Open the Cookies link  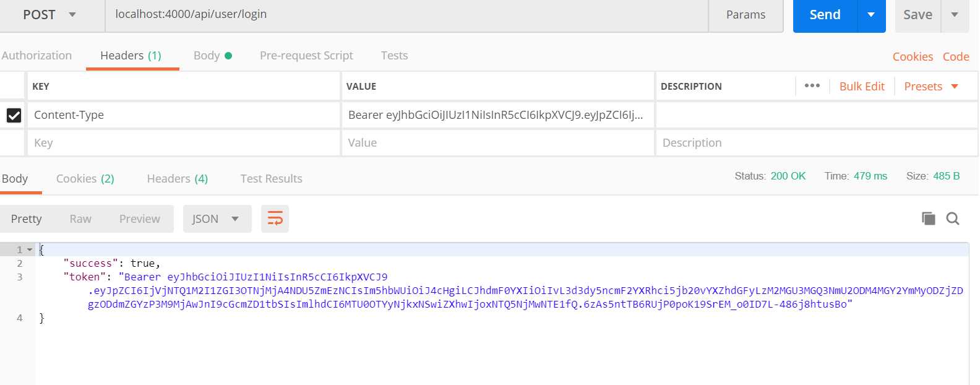point(913,57)
